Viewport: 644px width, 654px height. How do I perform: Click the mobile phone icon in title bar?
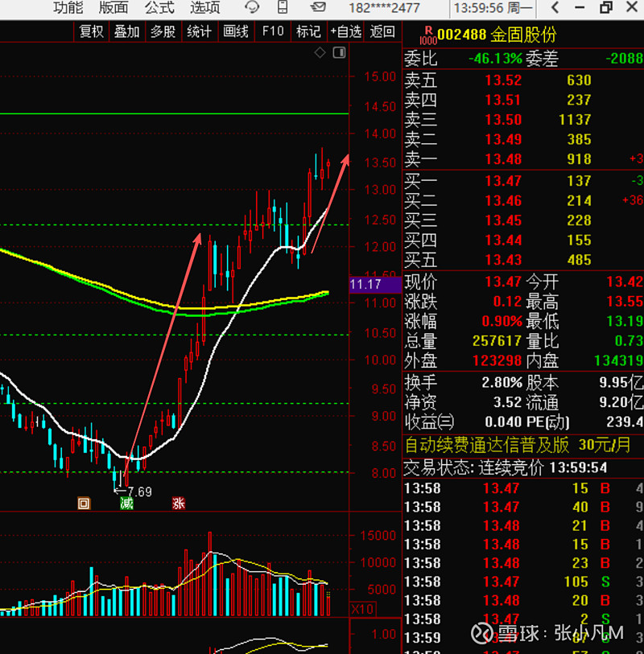coord(282,8)
